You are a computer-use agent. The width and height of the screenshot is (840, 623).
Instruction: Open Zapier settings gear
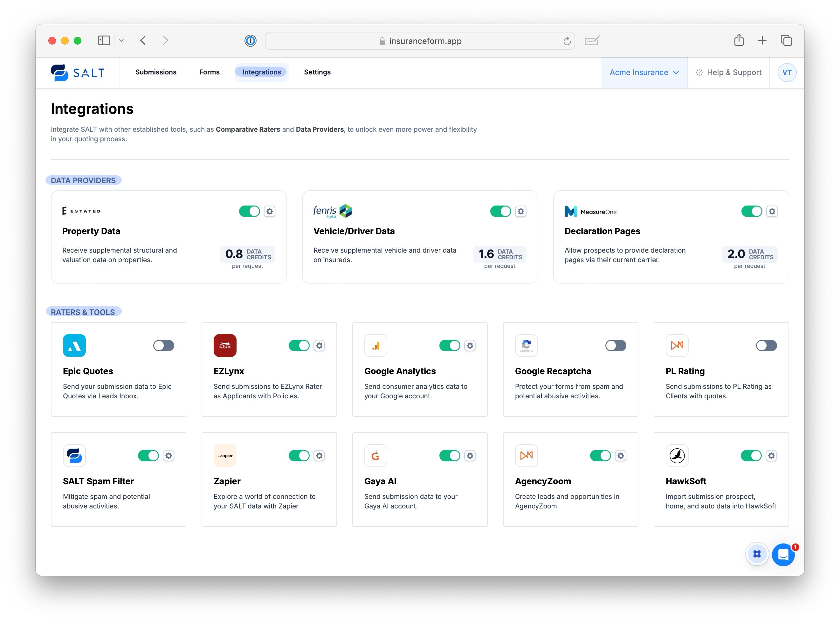pos(319,456)
